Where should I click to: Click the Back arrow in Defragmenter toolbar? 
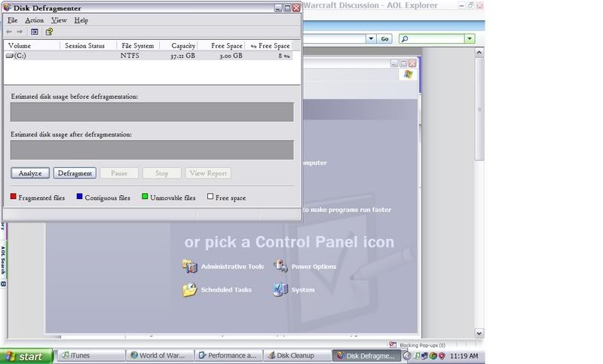pyautogui.click(x=9, y=32)
